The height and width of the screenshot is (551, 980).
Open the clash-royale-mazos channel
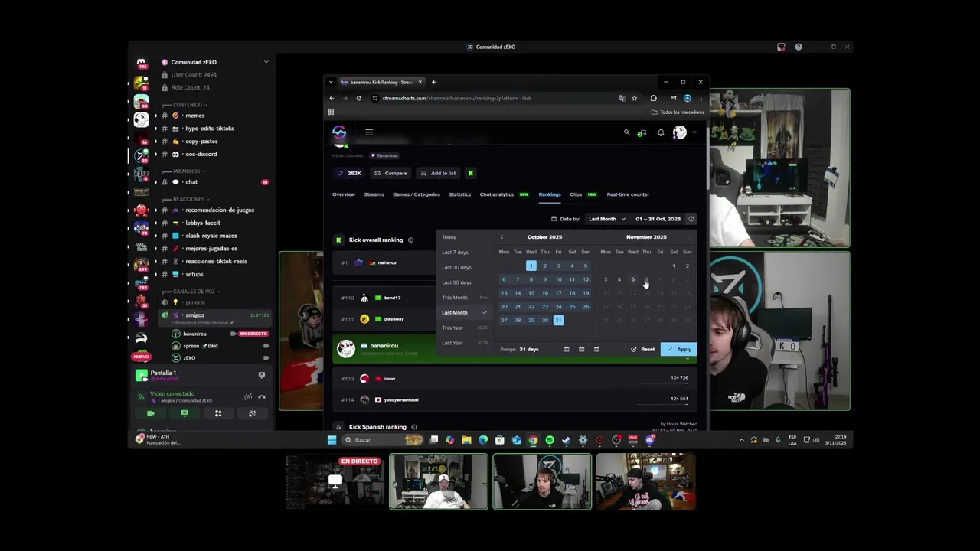pos(211,236)
